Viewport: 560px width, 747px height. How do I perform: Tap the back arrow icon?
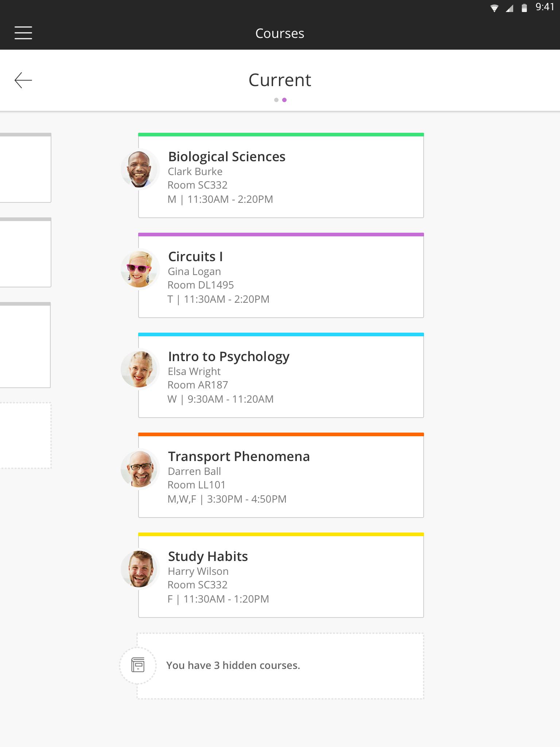tap(23, 80)
